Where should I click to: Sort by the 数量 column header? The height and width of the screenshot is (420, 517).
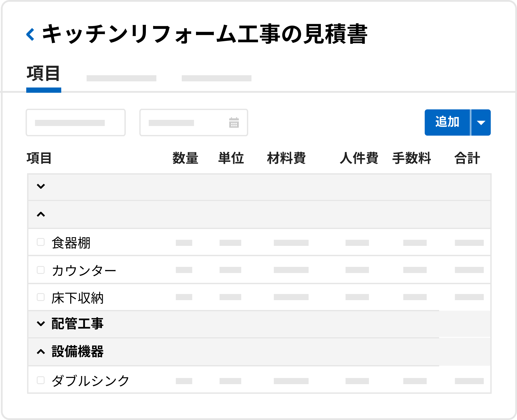coord(185,158)
